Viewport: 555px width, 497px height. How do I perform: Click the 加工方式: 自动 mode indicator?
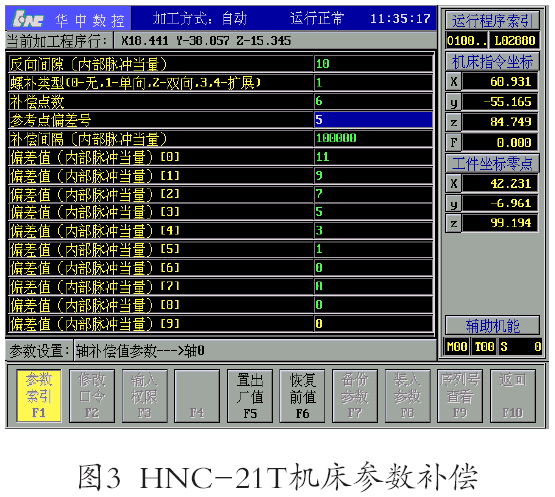(200, 18)
